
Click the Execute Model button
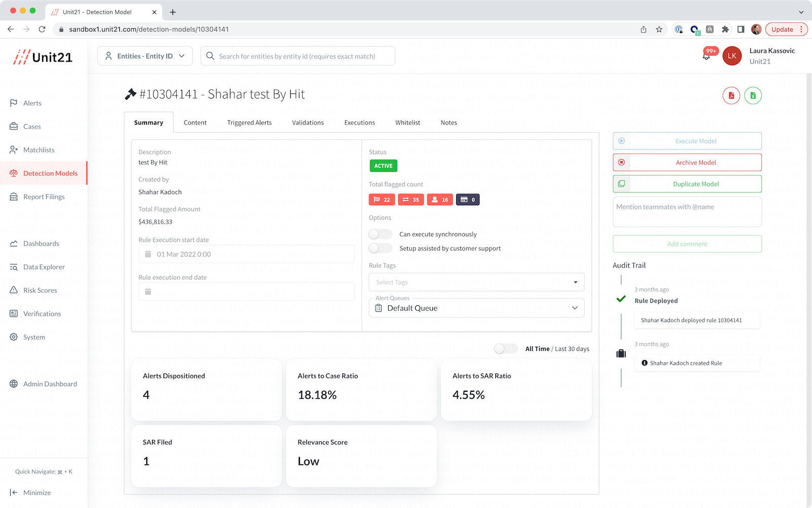[x=687, y=141]
